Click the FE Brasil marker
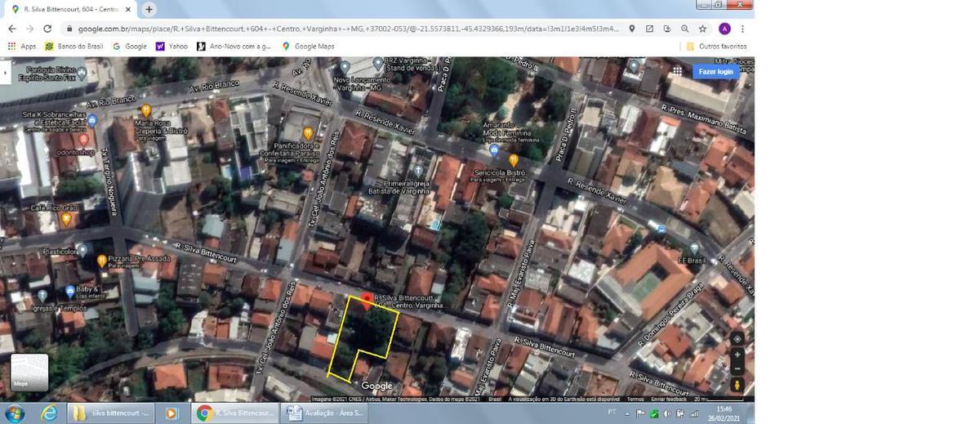 (693, 248)
